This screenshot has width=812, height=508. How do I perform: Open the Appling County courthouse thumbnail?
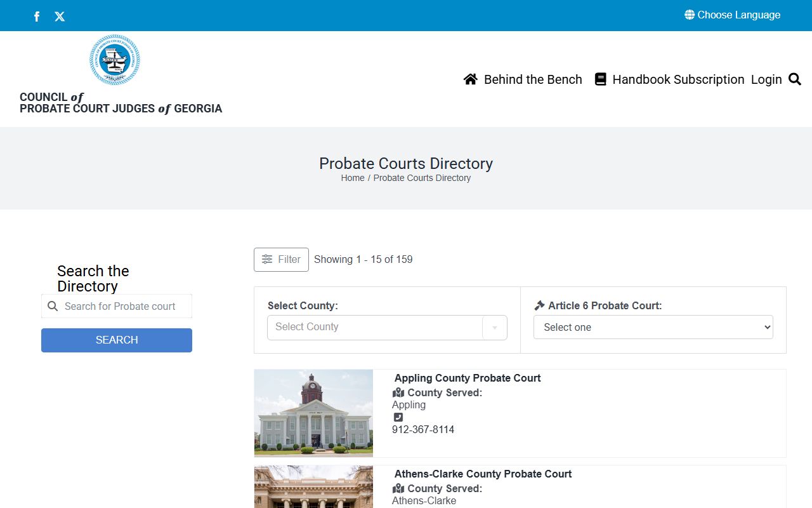pyautogui.click(x=313, y=413)
